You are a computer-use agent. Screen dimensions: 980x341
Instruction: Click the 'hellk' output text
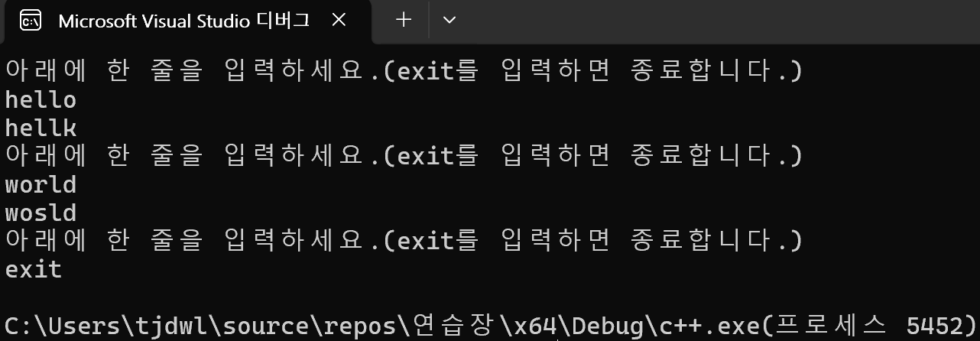pos(41,128)
